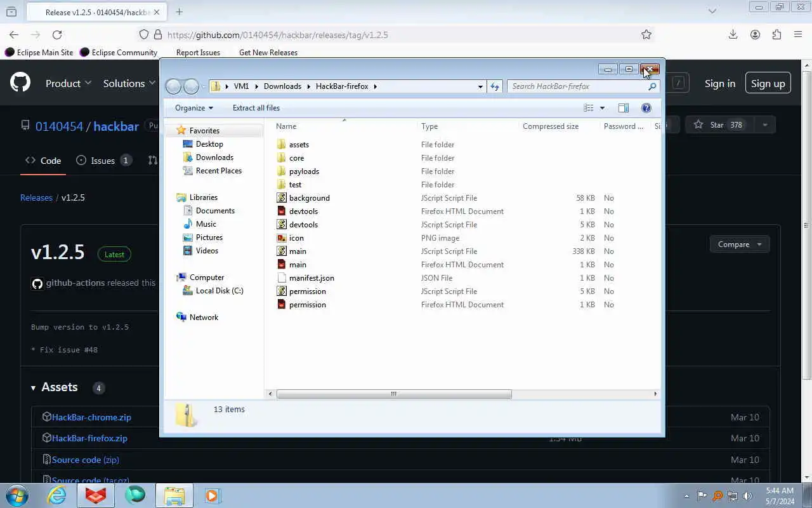The height and width of the screenshot is (508, 812).
Task: Open the test folder
Action: click(295, 185)
